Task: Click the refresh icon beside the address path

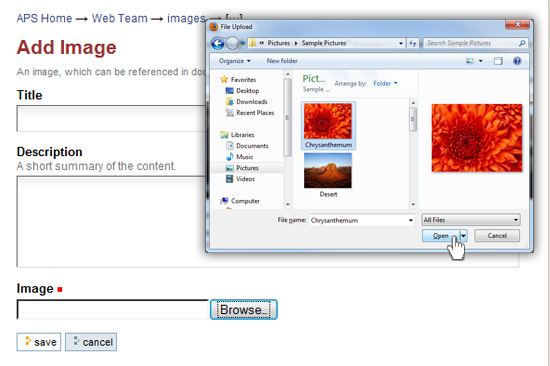Action: click(413, 43)
